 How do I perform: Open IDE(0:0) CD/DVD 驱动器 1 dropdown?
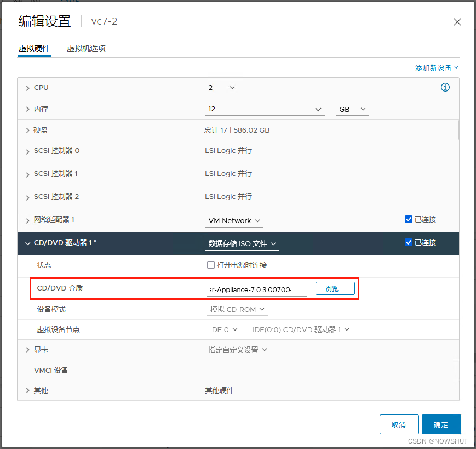[x=301, y=330]
